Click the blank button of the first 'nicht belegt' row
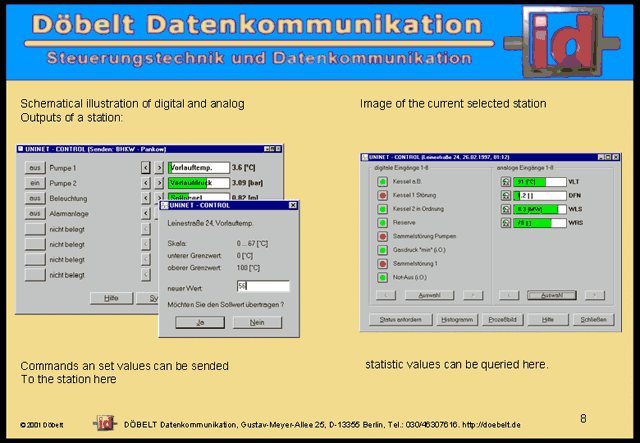Image resolution: width=640 pixels, height=443 pixels. [x=35, y=229]
